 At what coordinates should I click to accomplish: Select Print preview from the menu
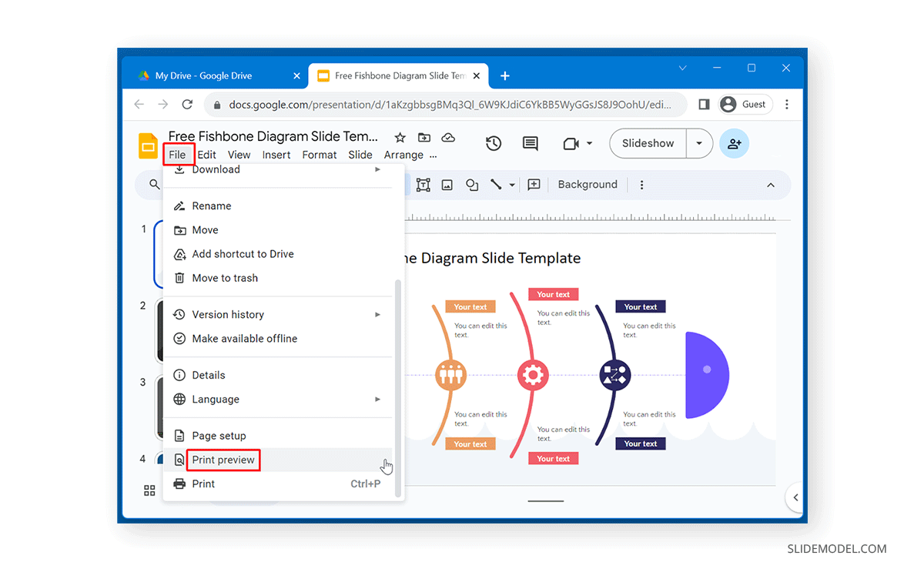click(x=223, y=460)
